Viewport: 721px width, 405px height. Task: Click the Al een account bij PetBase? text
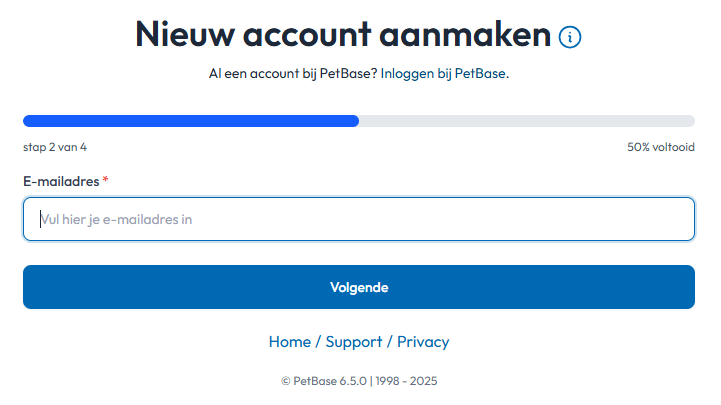(x=293, y=74)
